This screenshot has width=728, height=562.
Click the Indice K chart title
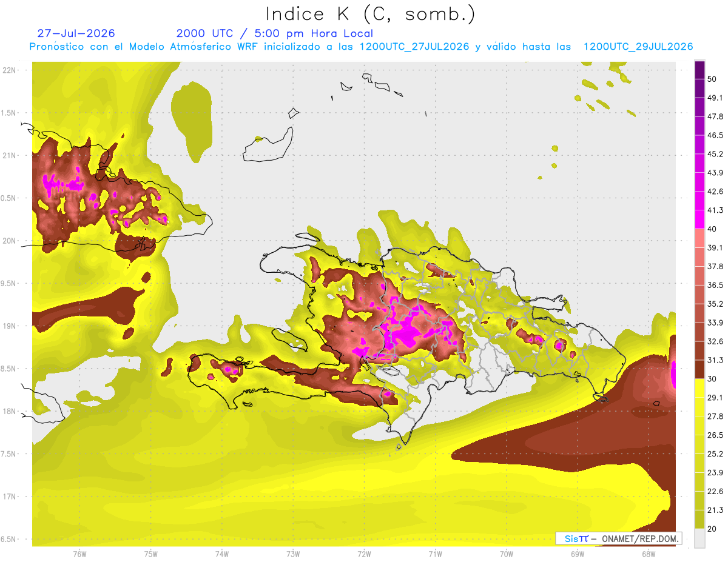[370, 14]
